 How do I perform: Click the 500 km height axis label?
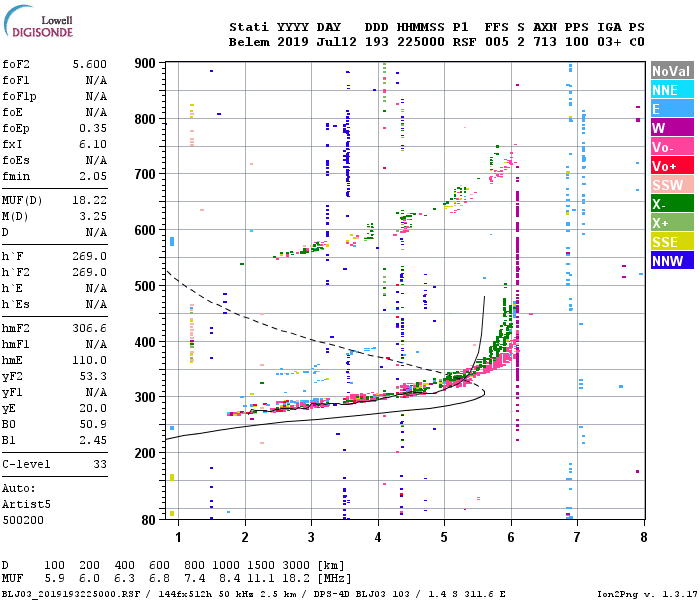tap(145, 286)
